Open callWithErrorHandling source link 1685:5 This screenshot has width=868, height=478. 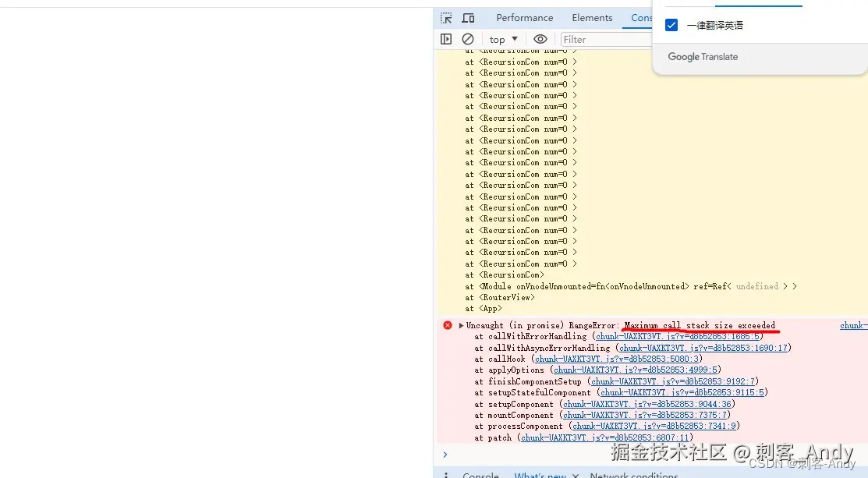[x=678, y=336]
